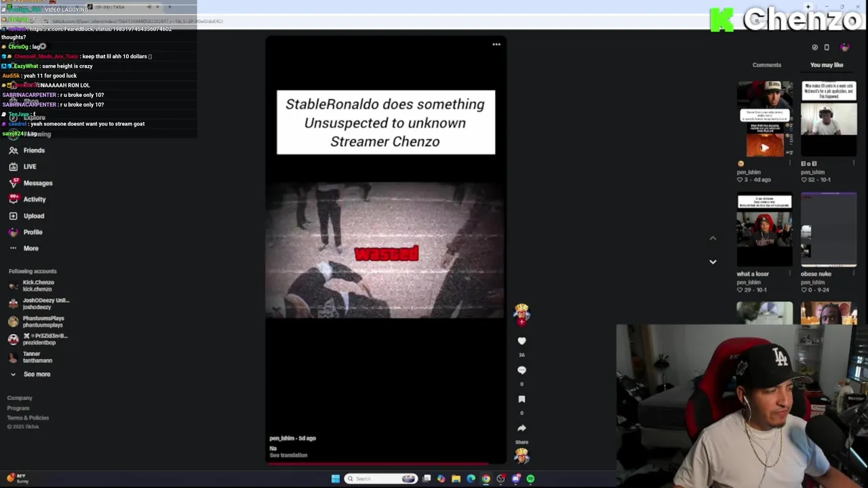The image size is (868, 488).
Task: Open options dots on the 4d ago video
Action: [790, 163]
